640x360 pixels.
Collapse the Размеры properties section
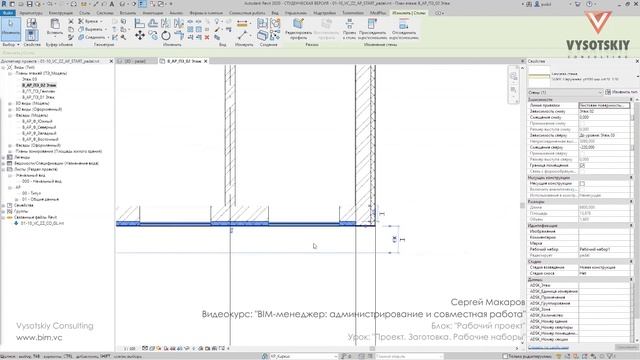(631, 202)
